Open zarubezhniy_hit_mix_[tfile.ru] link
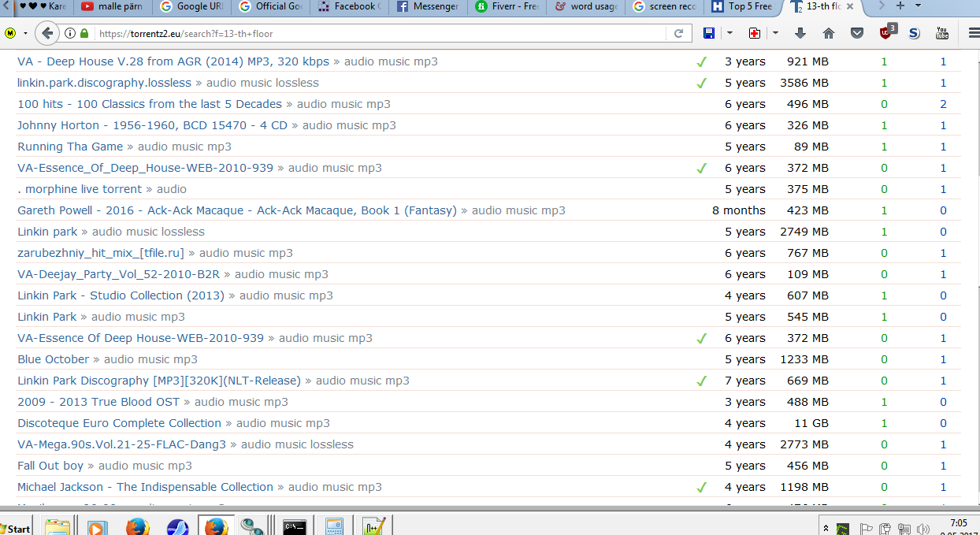 click(x=101, y=253)
